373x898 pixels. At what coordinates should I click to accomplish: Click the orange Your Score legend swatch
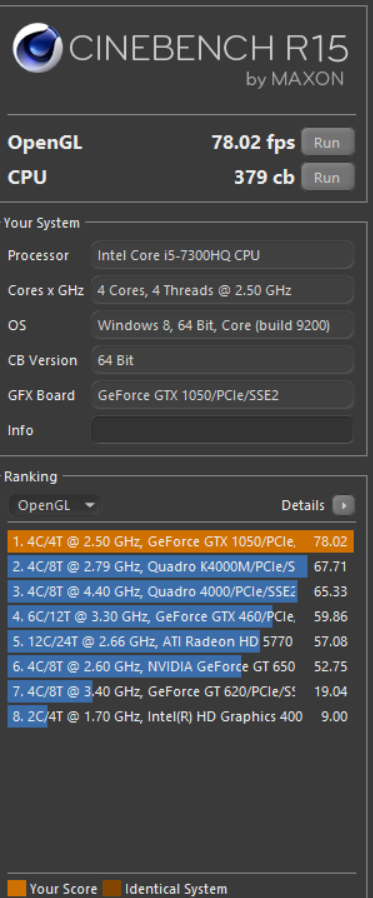pos(17,888)
